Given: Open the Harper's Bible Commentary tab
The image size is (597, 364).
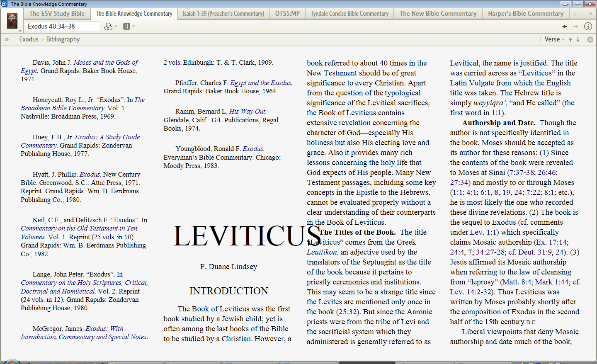Looking at the screenshot, I should pos(526,14).
